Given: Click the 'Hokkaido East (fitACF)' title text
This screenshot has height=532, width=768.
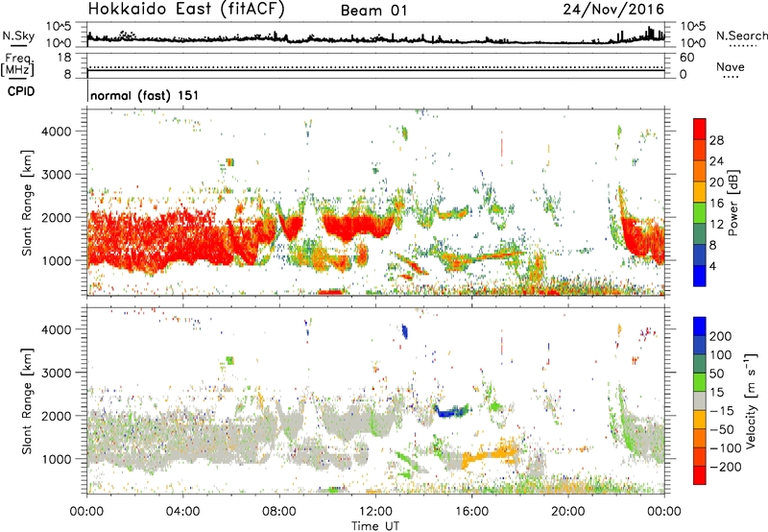Looking at the screenshot, I should click(x=186, y=10).
